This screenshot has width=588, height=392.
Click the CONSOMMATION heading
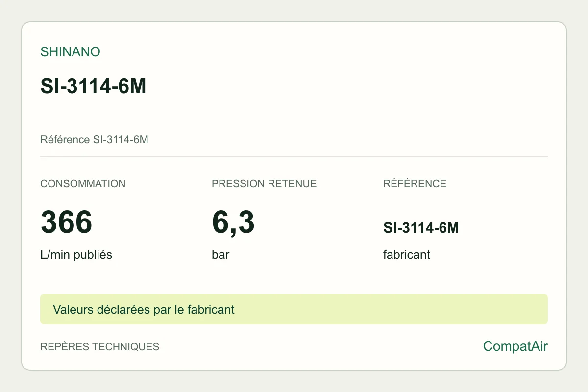83,184
